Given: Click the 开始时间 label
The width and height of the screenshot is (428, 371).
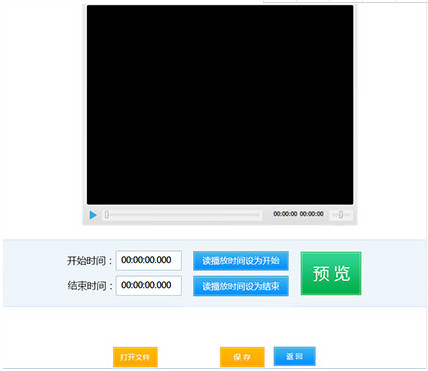Looking at the screenshot, I should tap(90, 261).
